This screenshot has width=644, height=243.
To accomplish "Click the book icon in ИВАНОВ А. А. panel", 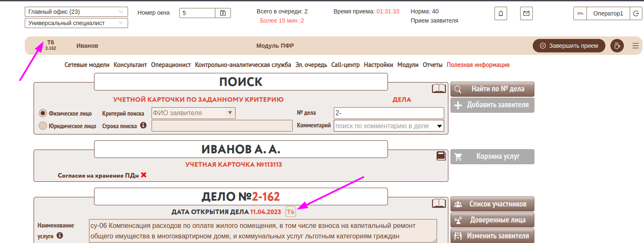I will pyautogui.click(x=441, y=156).
